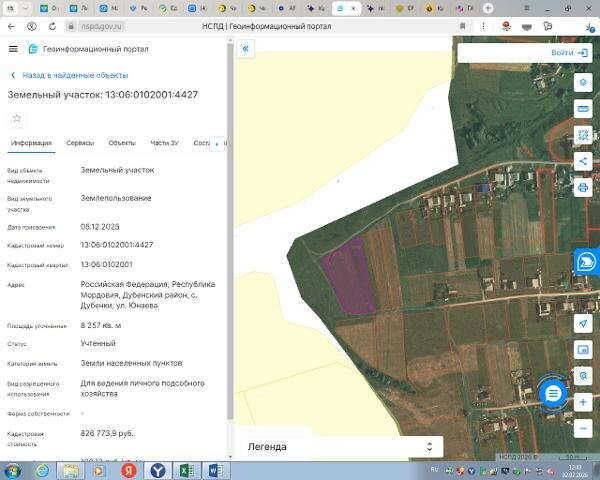This screenshot has height=480, width=600.
Task: Click the Геоинформационный портал logo
Action: tap(88, 49)
